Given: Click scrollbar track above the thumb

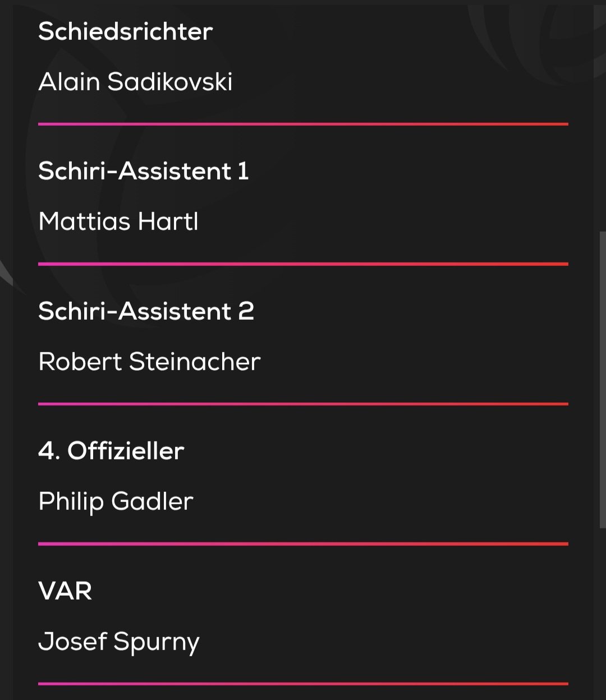Looking at the screenshot, I should coord(602,112).
